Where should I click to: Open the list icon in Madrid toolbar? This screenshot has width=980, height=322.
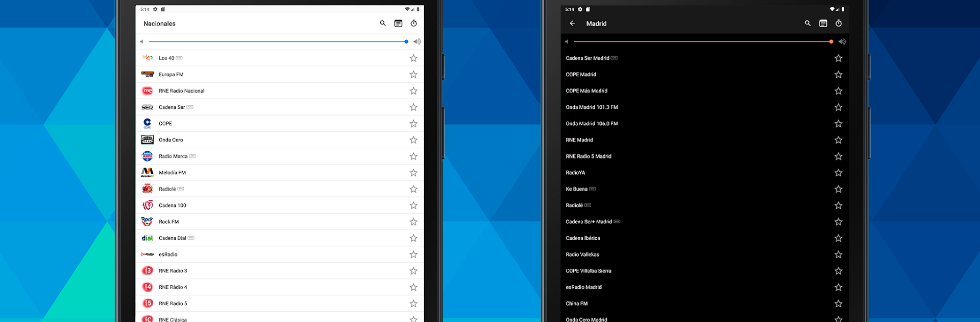(823, 24)
